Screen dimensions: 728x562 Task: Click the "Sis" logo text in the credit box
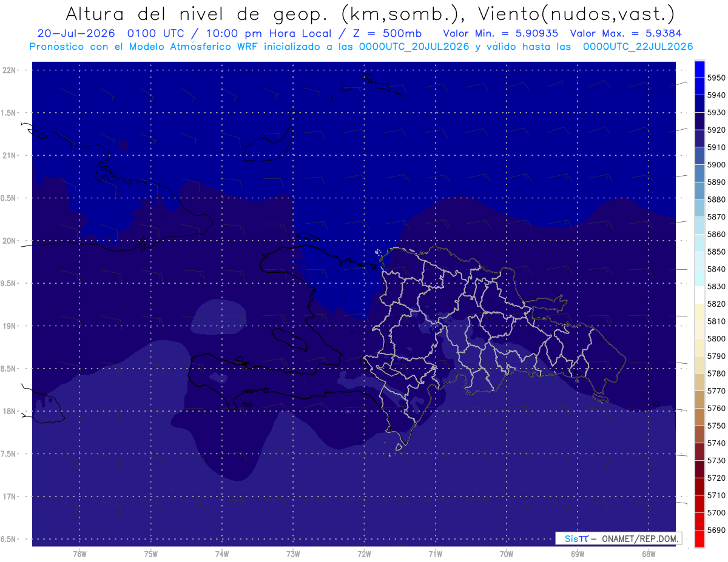pos(571,538)
